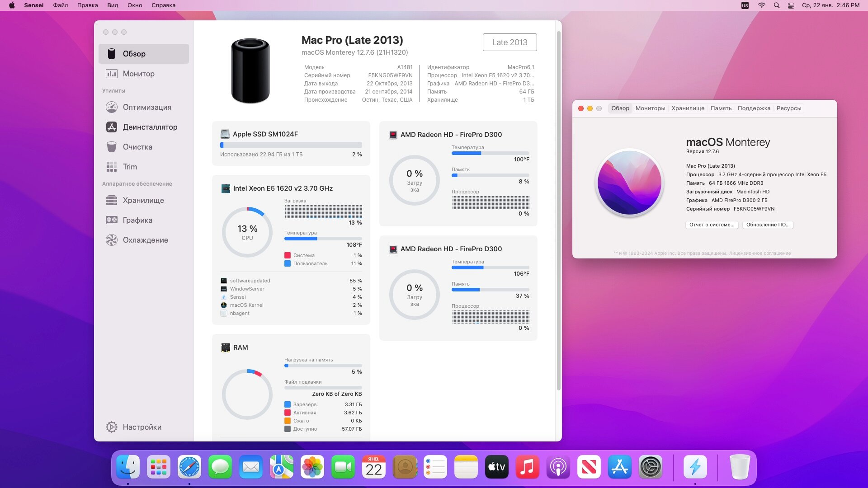Click the CPU Температура bar

pos(323,239)
